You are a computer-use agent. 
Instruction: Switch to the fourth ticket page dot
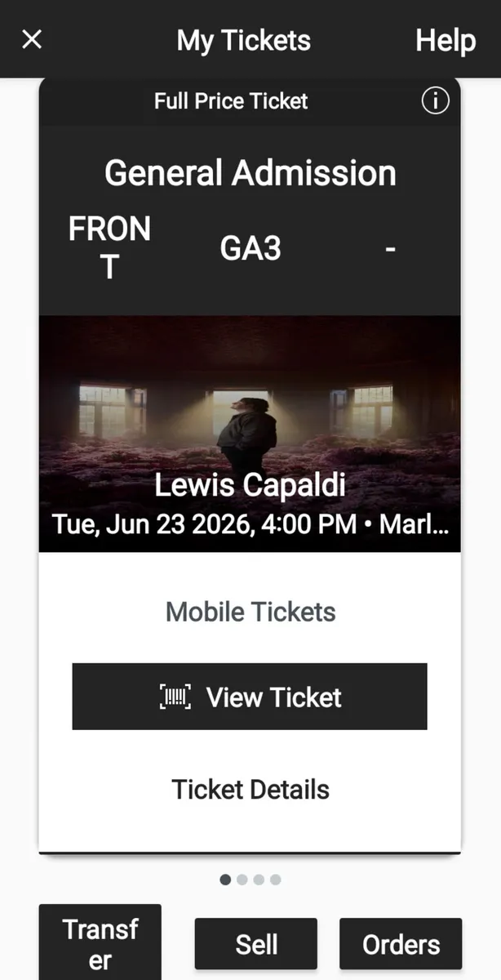click(276, 880)
